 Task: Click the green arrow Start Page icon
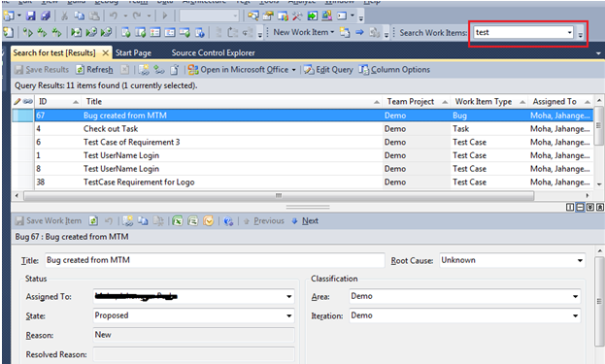312,16
